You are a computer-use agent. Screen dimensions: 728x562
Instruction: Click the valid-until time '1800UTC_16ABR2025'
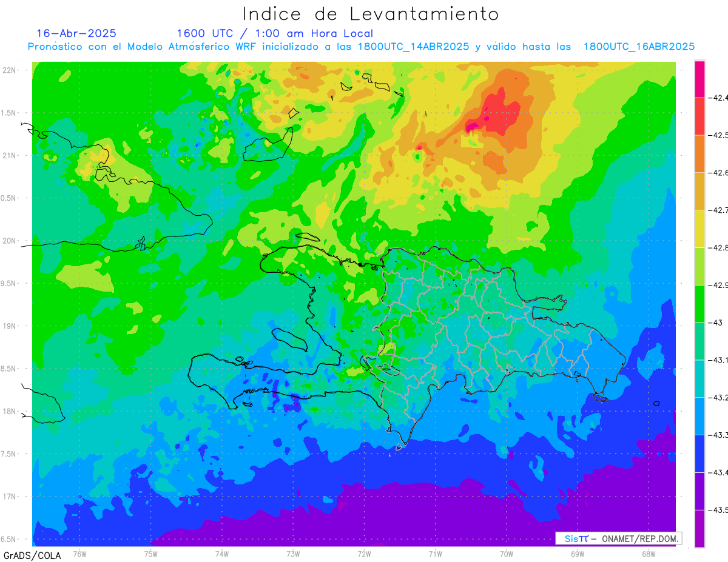[x=639, y=47]
